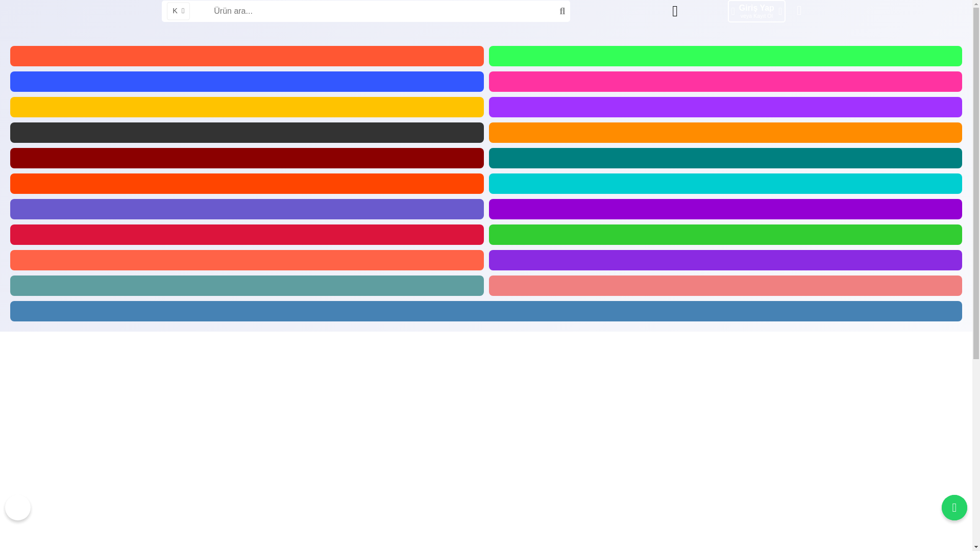Select the bright green category bar
Image resolution: width=980 pixels, height=551 pixels.
[725, 56]
